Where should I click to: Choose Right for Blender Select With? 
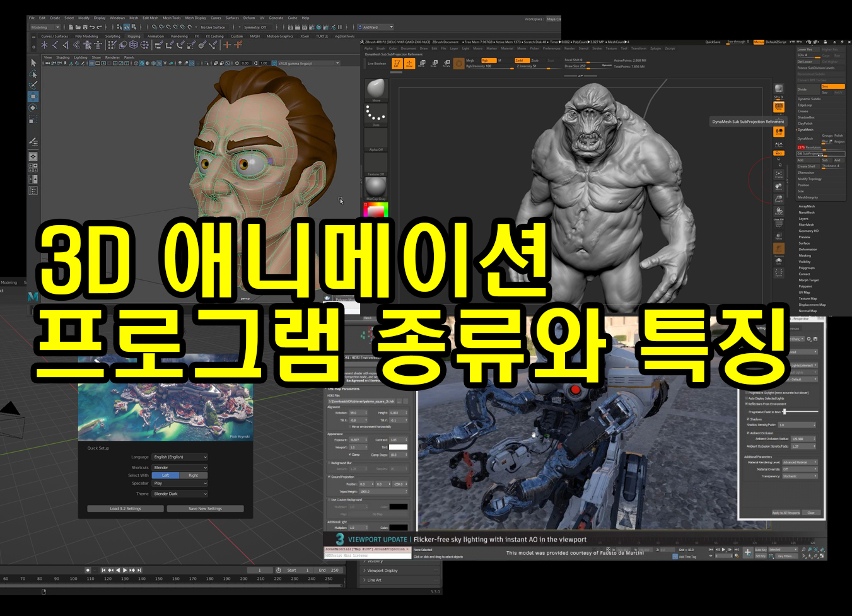(193, 475)
